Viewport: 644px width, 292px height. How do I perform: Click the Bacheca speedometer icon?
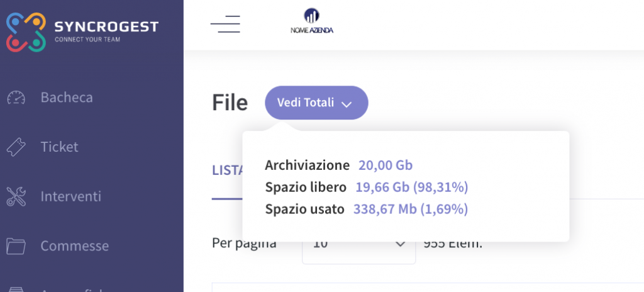coord(16,98)
